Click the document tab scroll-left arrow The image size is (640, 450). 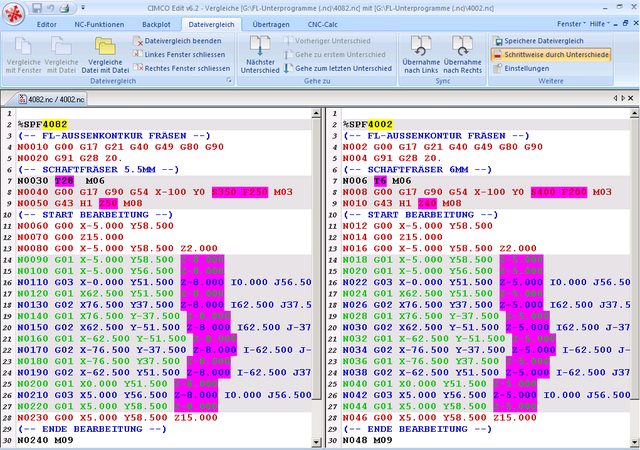click(x=615, y=98)
